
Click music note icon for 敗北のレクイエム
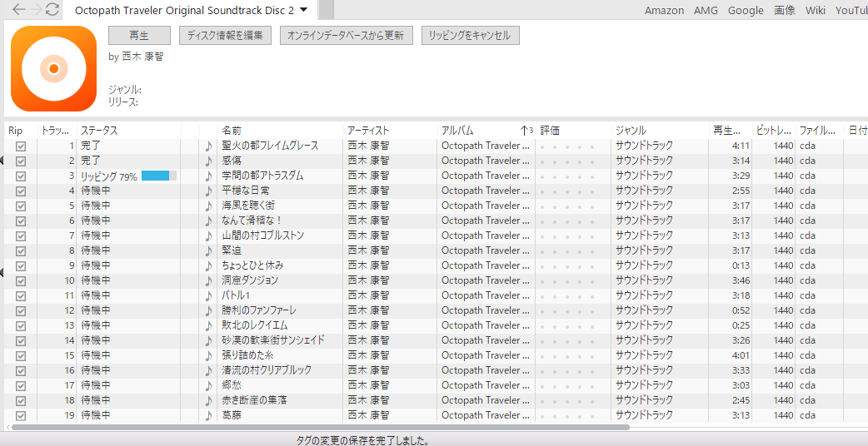(x=208, y=325)
